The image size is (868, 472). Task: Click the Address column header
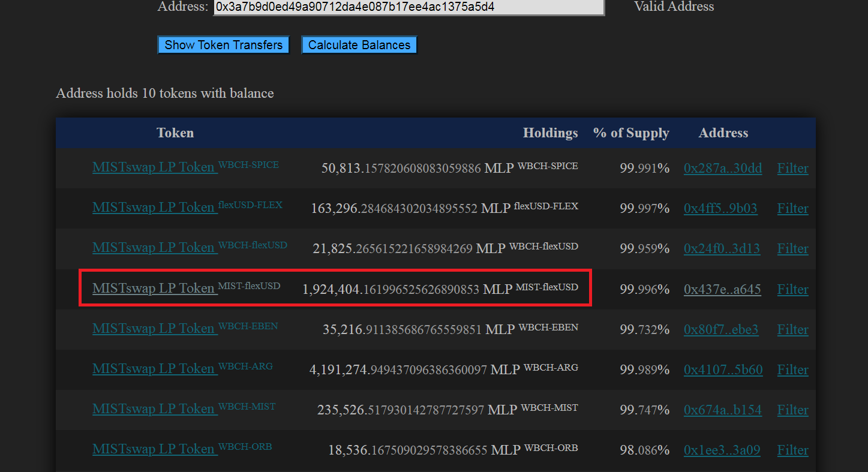coord(723,133)
